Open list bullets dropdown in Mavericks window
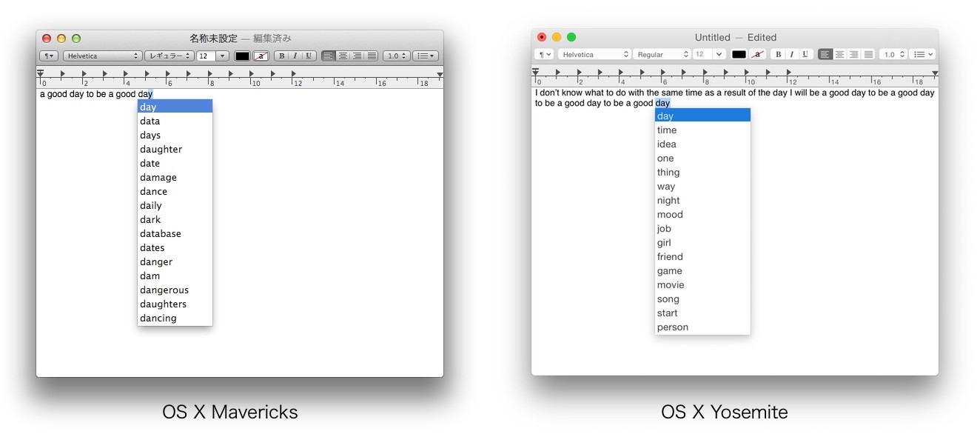 tap(426, 56)
